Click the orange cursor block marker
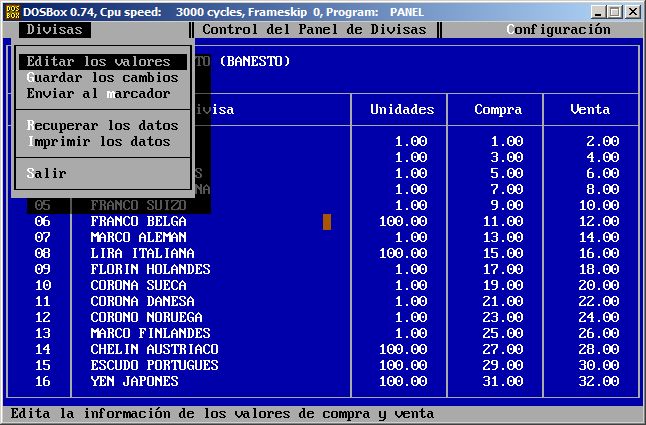 327,222
